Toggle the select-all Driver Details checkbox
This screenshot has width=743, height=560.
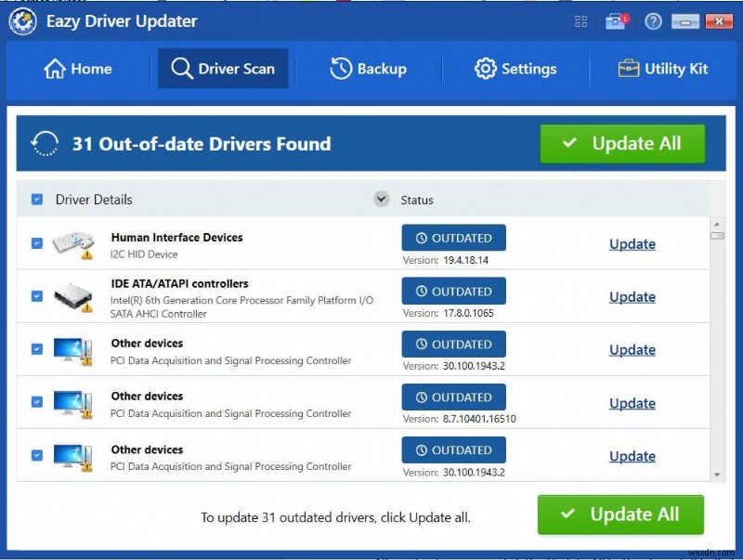click(x=37, y=199)
